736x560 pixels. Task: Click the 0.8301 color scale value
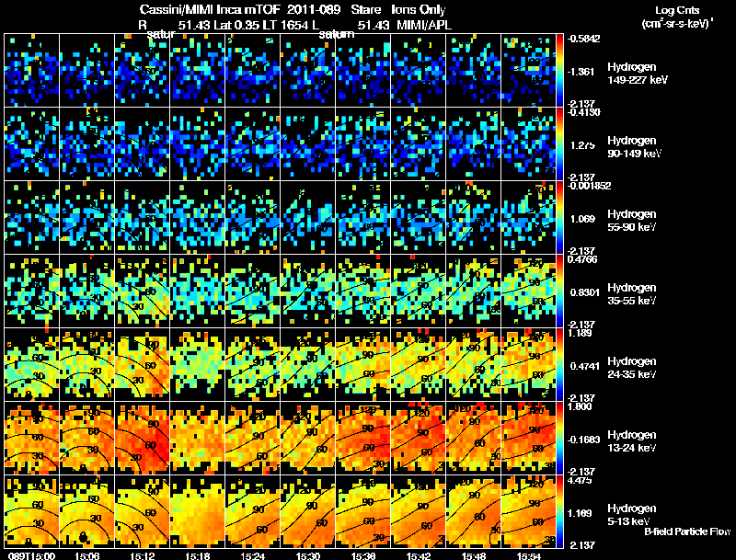[585, 292]
